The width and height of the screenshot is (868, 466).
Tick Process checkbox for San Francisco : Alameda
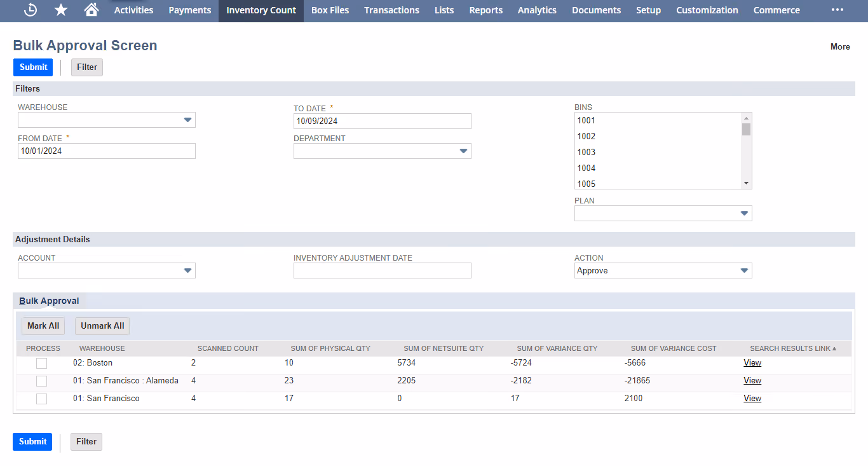pyautogui.click(x=41, y=381)
